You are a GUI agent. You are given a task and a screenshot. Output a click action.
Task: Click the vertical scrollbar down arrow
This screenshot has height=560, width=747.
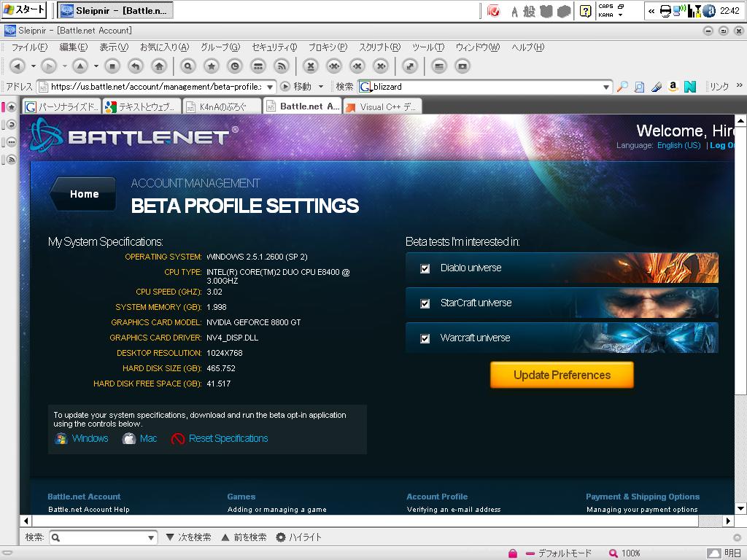[x=740, y=508]
